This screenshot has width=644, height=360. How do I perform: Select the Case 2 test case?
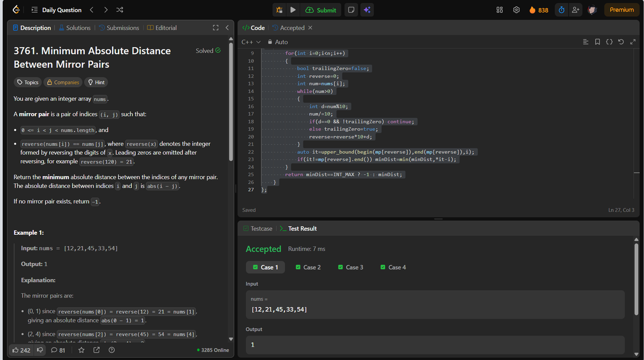(x=309, y=267)
